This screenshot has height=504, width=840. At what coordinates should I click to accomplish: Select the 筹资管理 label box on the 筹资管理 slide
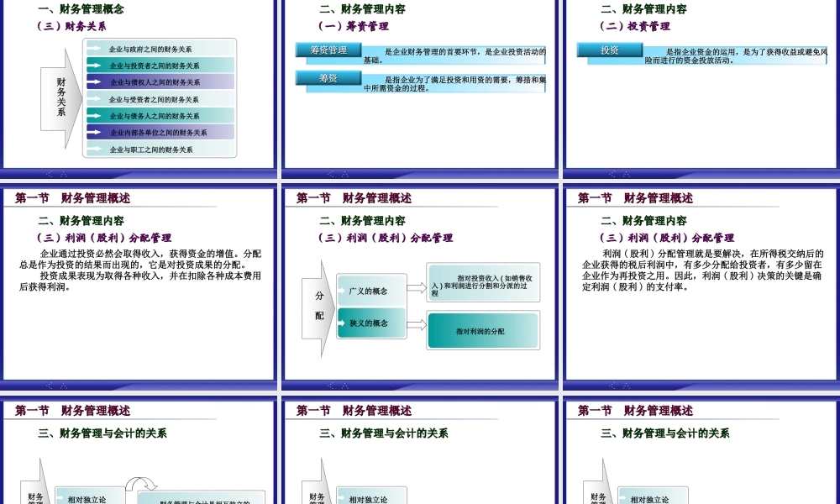(329, 50)
